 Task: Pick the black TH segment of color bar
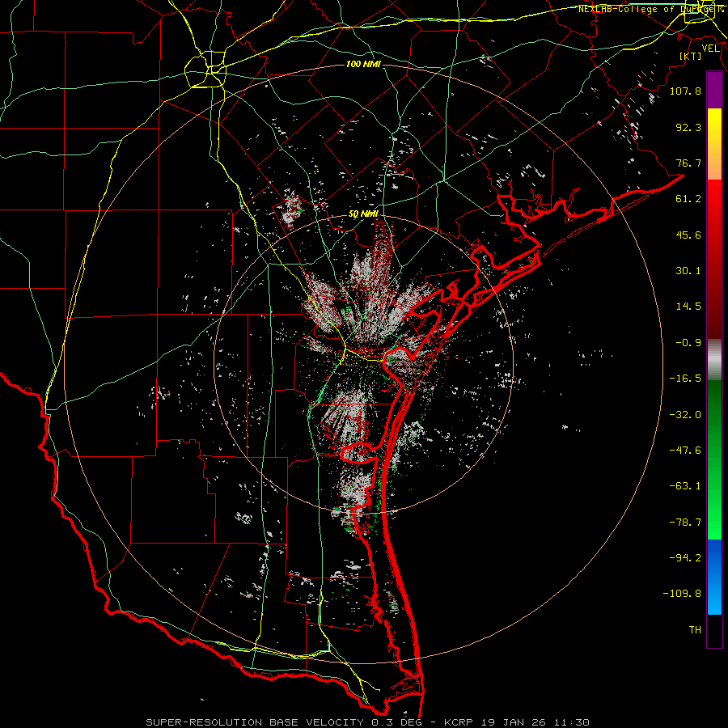714,630
